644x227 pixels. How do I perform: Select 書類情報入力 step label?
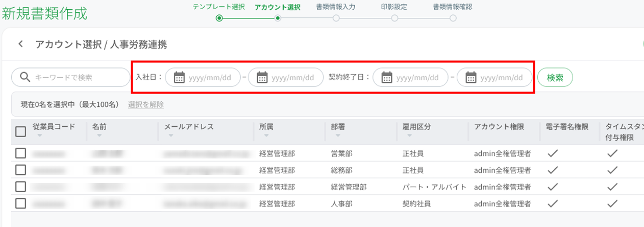336,7
